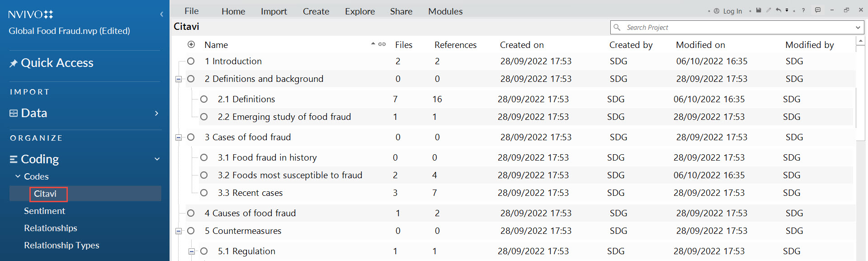This screenshot has height=261, width=868.
Task: Open Sentiment under Codes
Action: [44, 211]
